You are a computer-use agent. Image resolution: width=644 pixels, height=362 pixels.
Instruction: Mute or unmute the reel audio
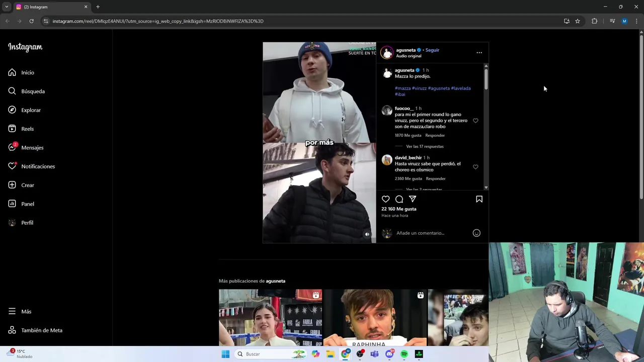coord(367,234)
